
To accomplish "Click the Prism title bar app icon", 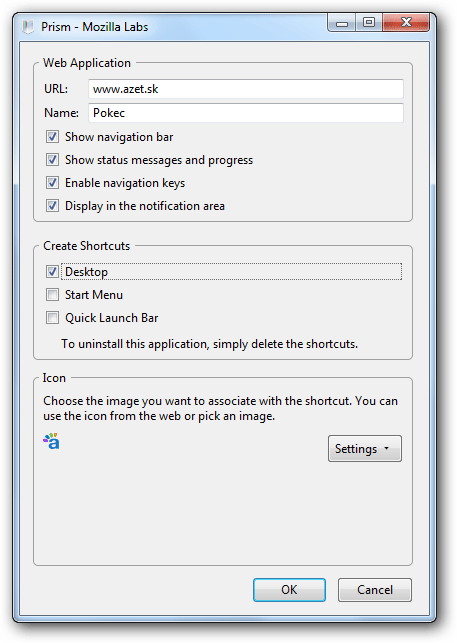I will (28, 27).
